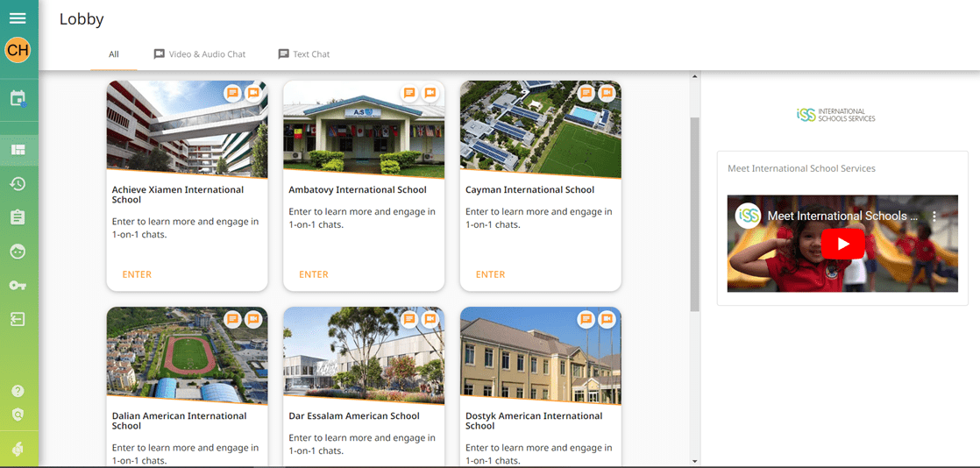Click Dostyk American International School title
This screenshot has width=980, height=468.
(x=534, y=422)
